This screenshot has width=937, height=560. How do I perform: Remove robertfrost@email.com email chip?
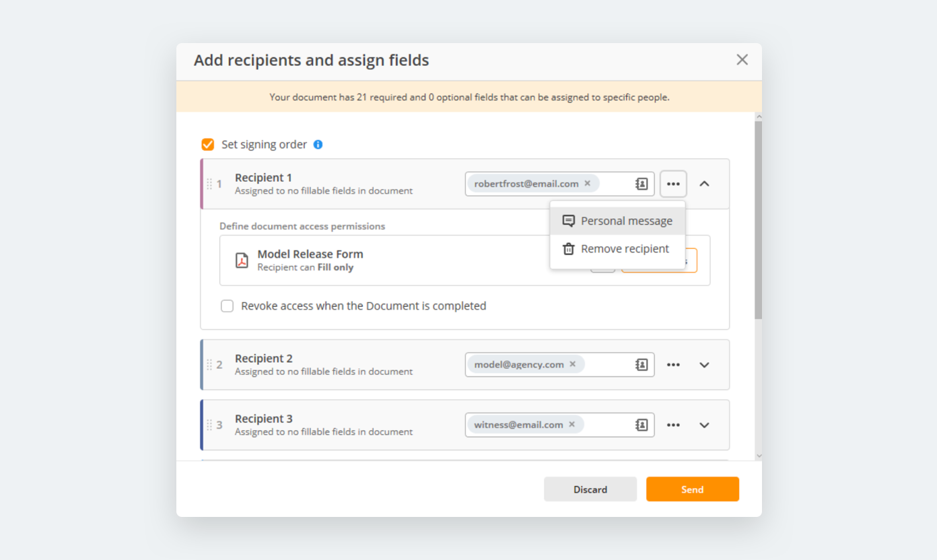click(x=588, y=183)
